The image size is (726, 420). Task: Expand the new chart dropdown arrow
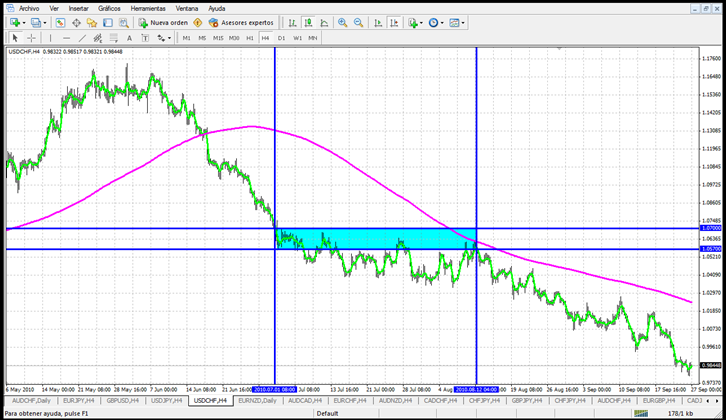[24, 22]
